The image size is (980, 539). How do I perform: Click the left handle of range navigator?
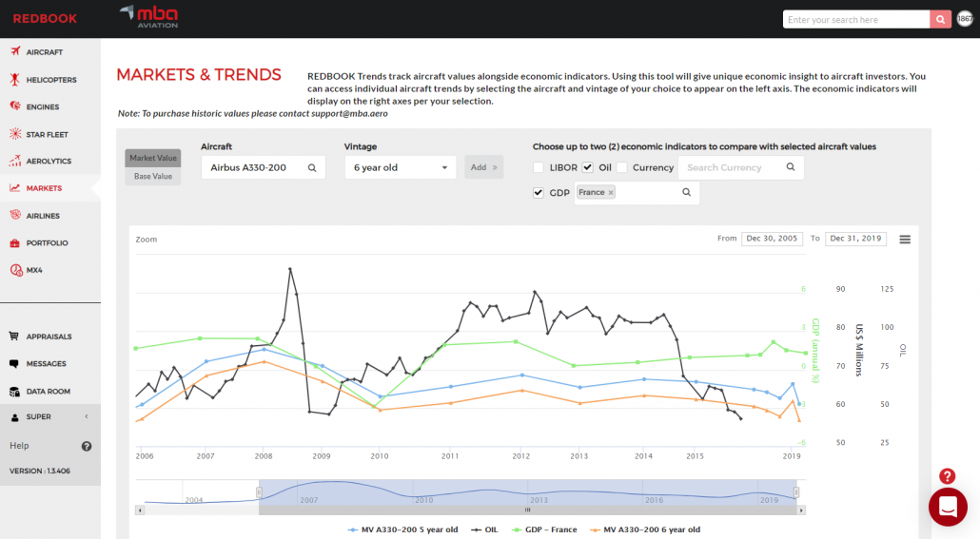[259, 492]
